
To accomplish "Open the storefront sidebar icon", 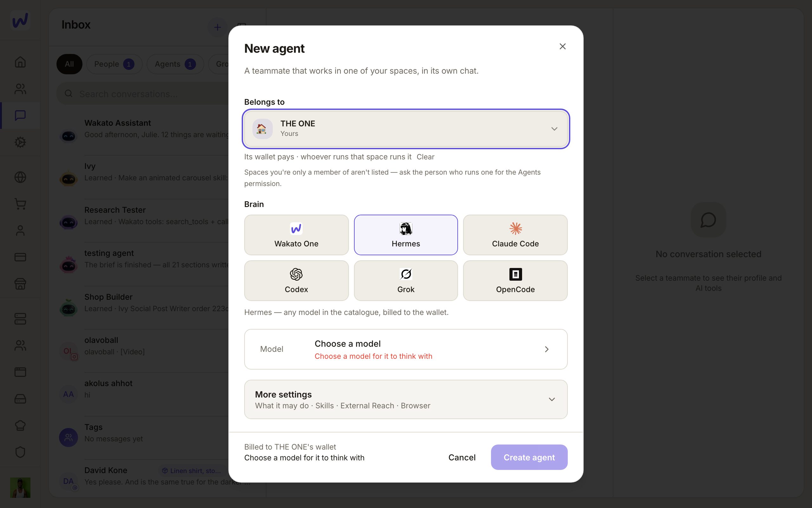I will [x=20, y=284].
